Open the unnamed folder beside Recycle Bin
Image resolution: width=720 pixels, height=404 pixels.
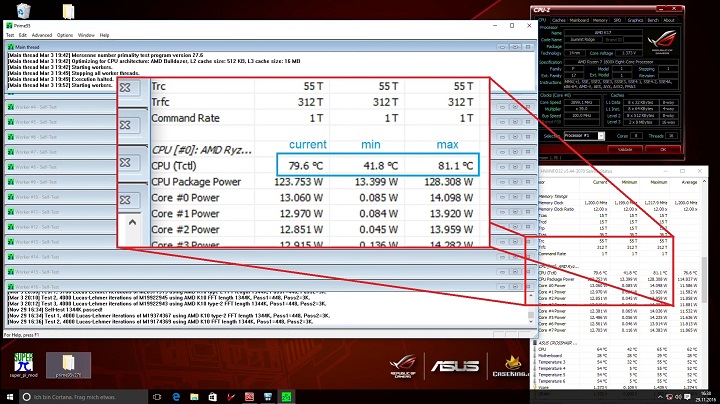pyautogui.click(x=68, y=11)
